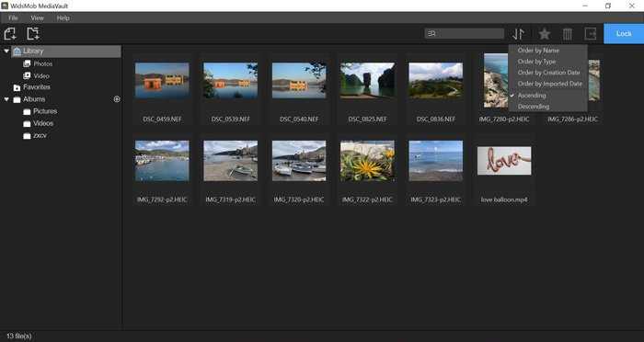Image resolution: width=644 pixels, height=342 pixels.
Task: Click the zxcv album folder icon
Action: 27,136
